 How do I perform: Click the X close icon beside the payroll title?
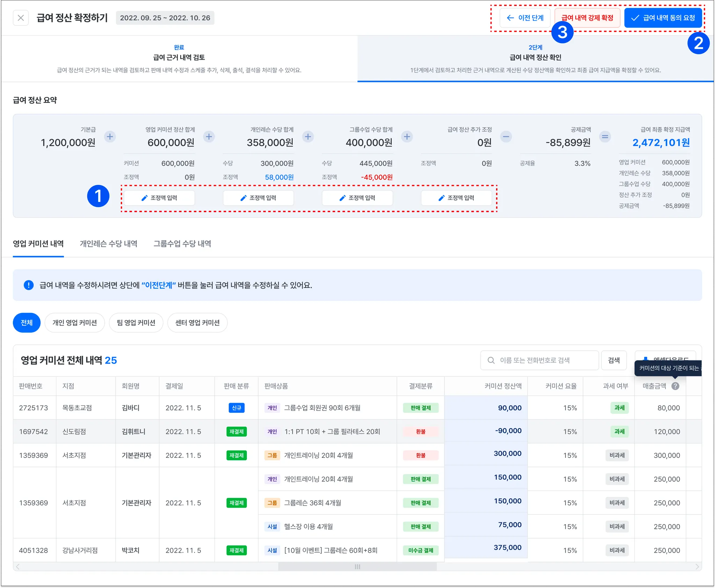(21, 18)
